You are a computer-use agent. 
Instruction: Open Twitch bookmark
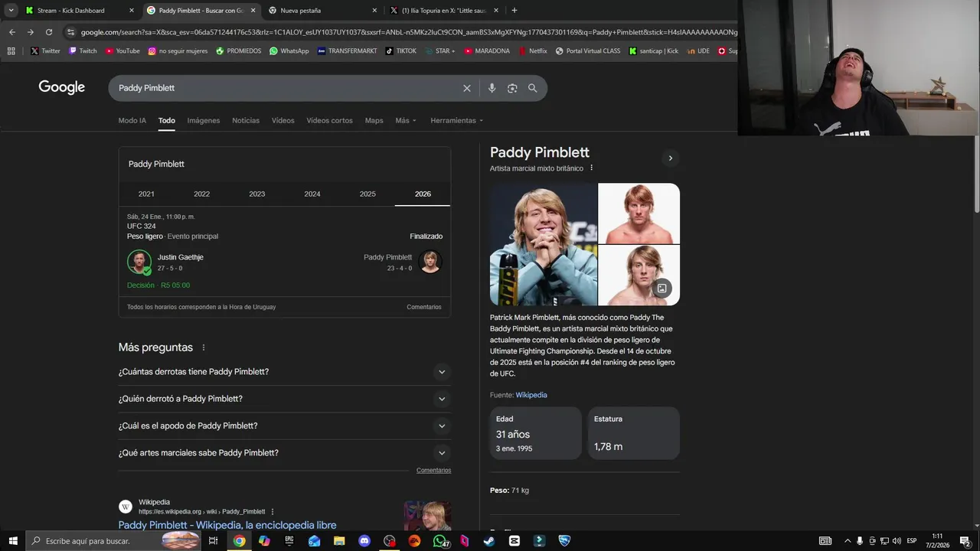click(83, 51)
